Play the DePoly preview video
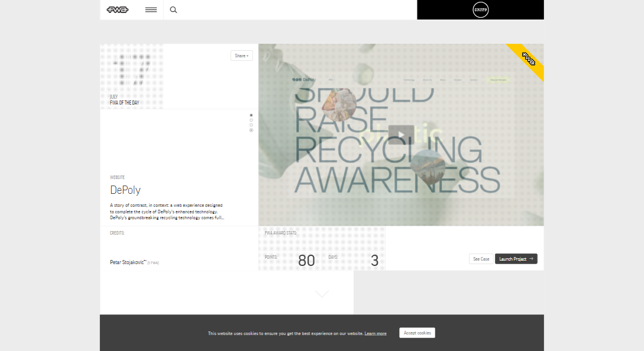 401,135
